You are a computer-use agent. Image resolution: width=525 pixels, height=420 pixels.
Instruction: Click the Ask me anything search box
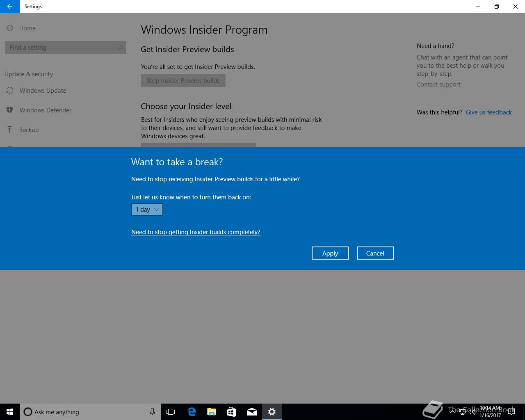click(90, 412)
